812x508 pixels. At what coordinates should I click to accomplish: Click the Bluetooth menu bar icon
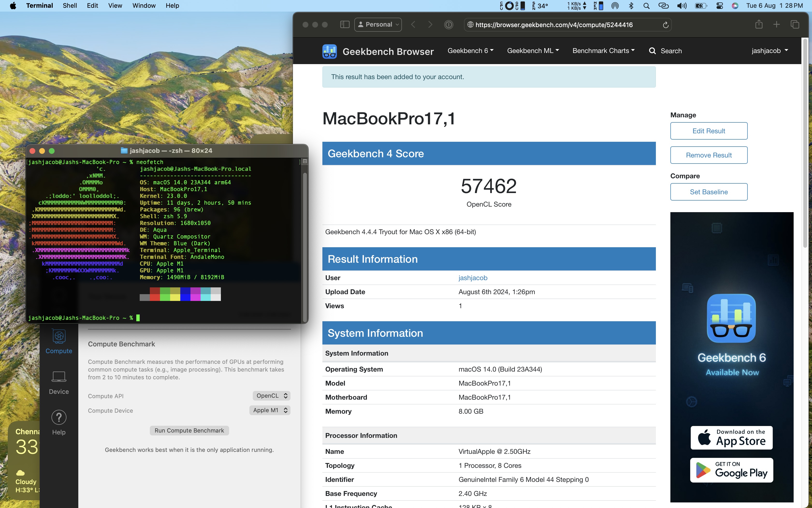pyautogui.click(x=631, y=6)
